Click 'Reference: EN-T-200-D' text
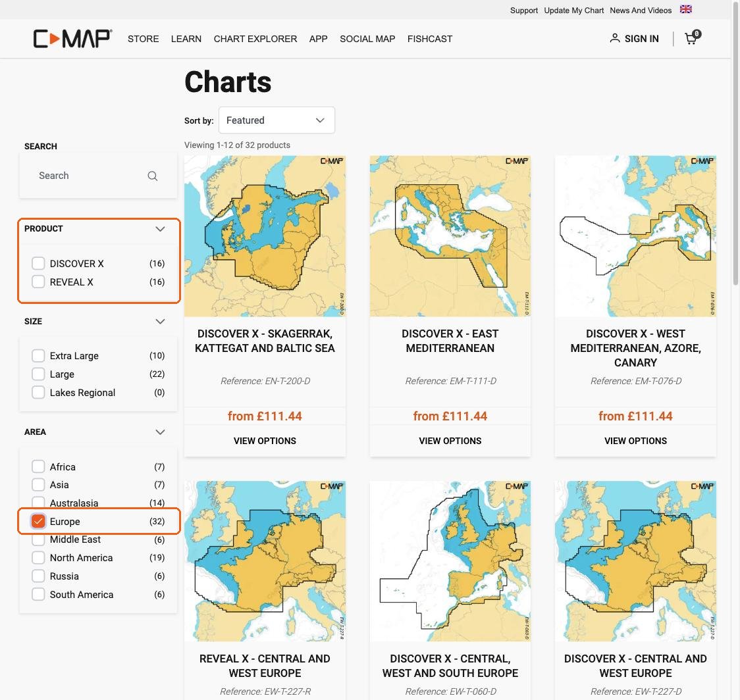The image size is (740, 700). click(265, 381)
